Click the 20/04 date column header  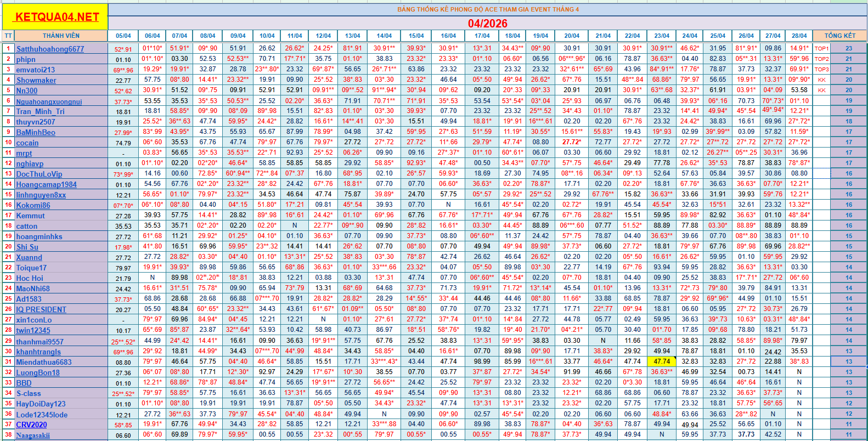tap(572, 36)
